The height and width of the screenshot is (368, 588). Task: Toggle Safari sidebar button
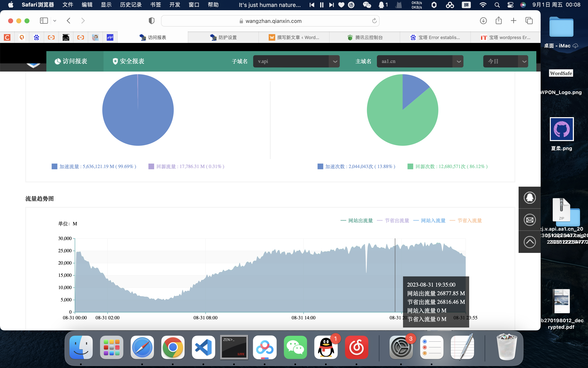(44, 21)
